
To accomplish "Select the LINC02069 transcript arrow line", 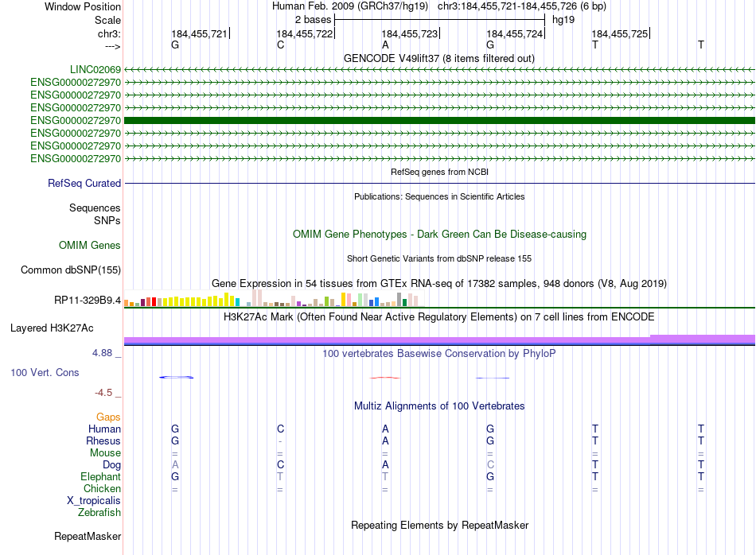I will 439,70.
